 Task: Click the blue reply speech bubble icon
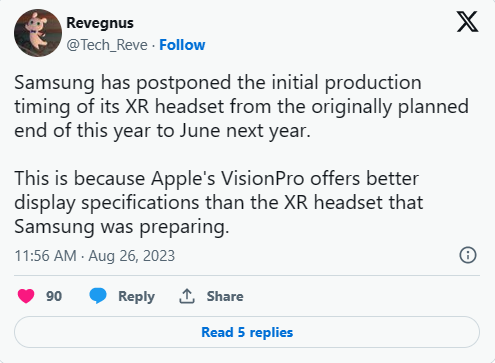[x=98, y=296]
